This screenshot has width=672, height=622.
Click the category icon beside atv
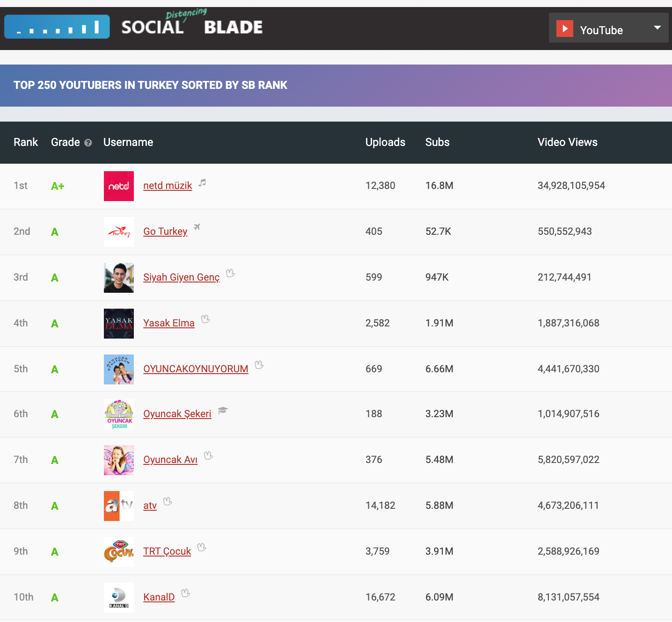pos(168,501)
